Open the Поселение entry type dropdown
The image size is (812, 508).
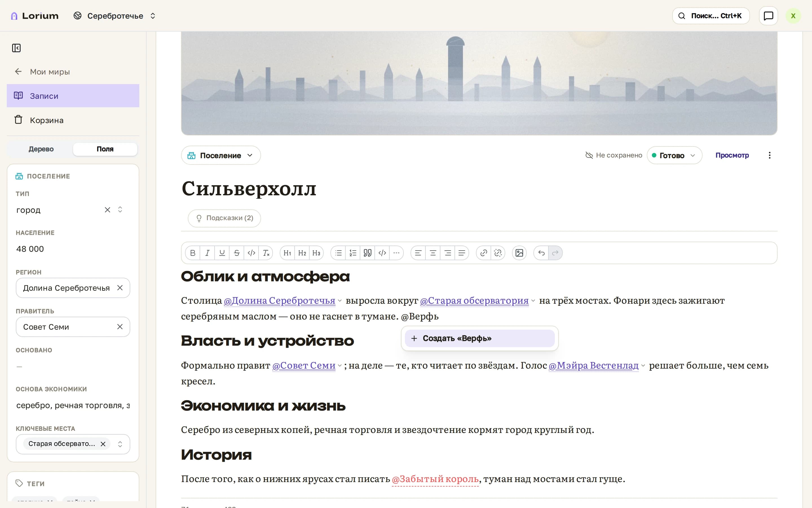(221, 155)
